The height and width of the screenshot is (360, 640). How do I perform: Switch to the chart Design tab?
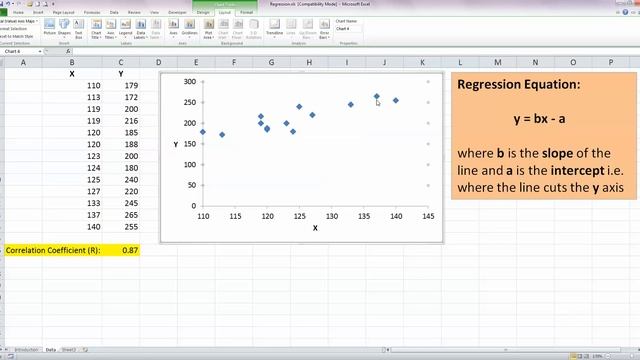[x=203, y=12]
